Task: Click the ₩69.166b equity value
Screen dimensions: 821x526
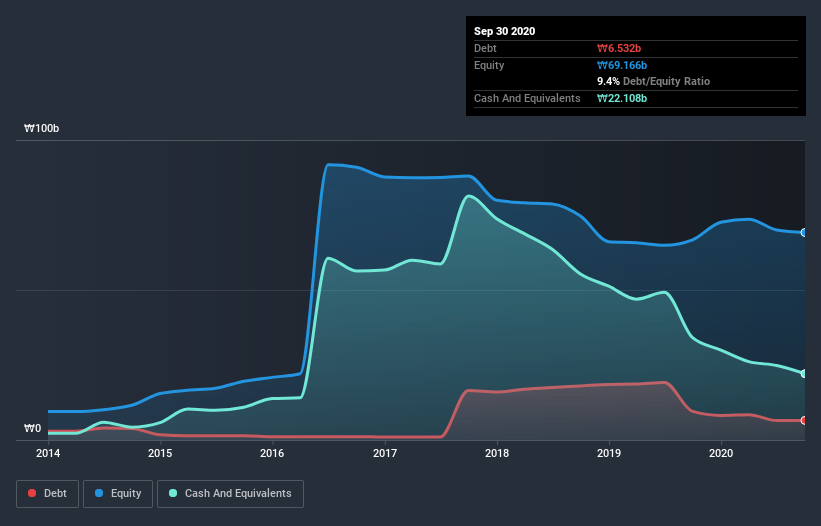Action: click(622, 65)
